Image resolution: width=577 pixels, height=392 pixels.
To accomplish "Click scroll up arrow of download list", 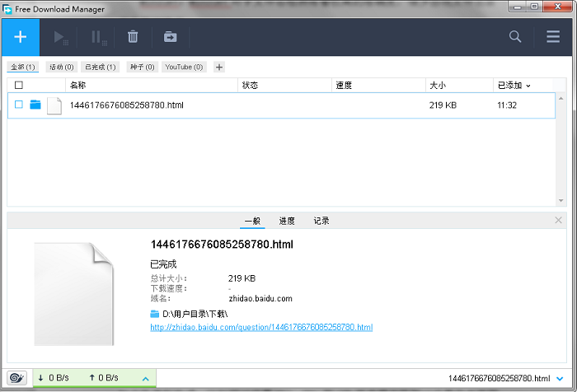I will (x=561, y=99).
